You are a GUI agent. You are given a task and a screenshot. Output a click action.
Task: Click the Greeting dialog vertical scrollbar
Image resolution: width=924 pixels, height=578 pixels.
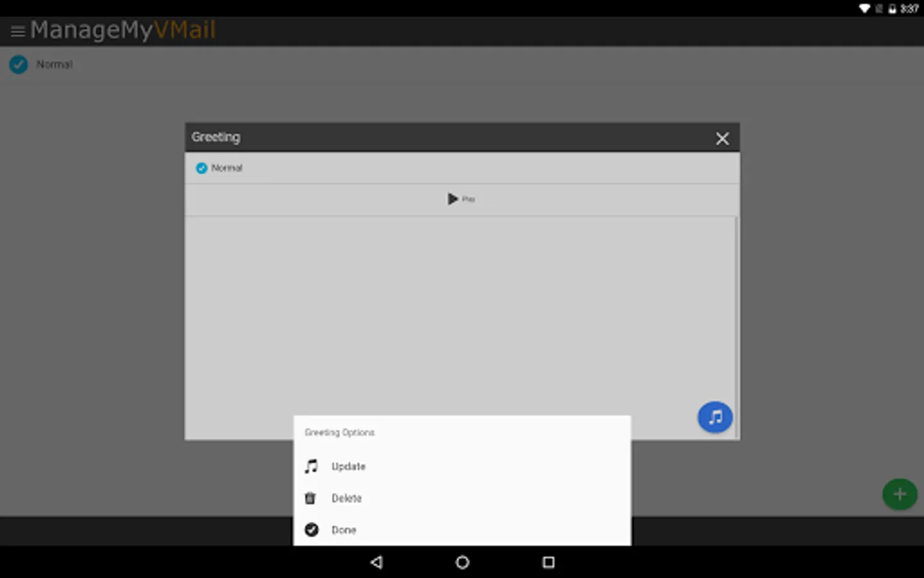[736, 328]
